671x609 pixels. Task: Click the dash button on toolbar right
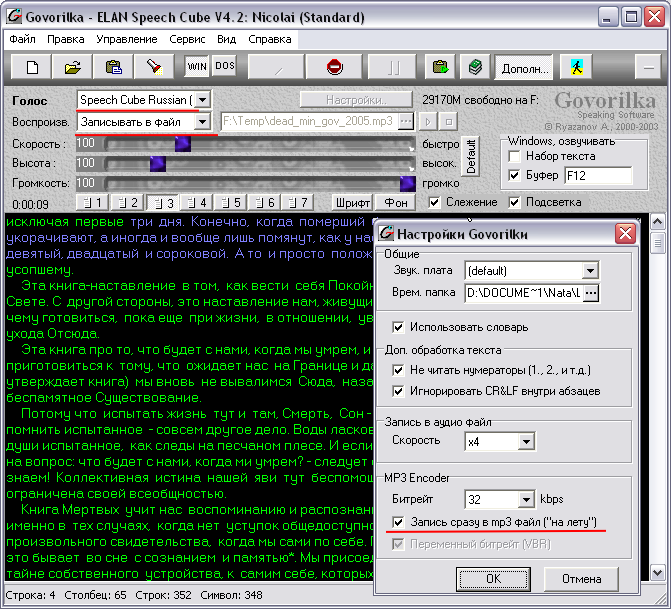point(649,67)
